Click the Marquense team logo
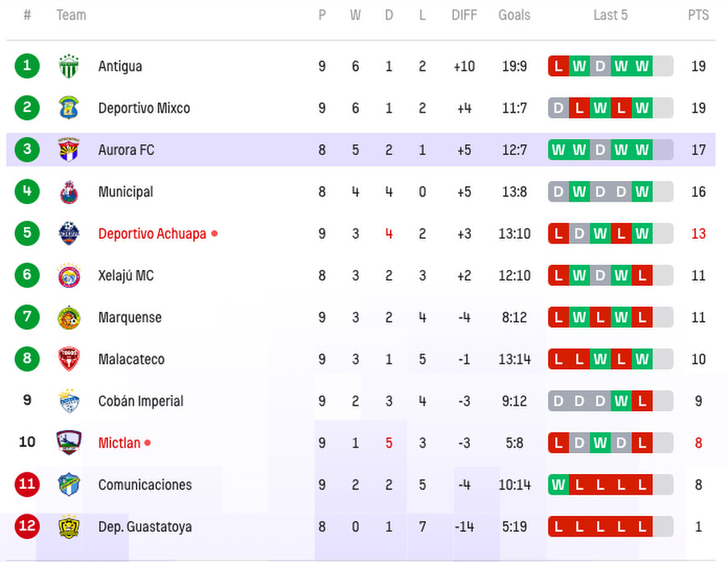 [x=69, y=318]
